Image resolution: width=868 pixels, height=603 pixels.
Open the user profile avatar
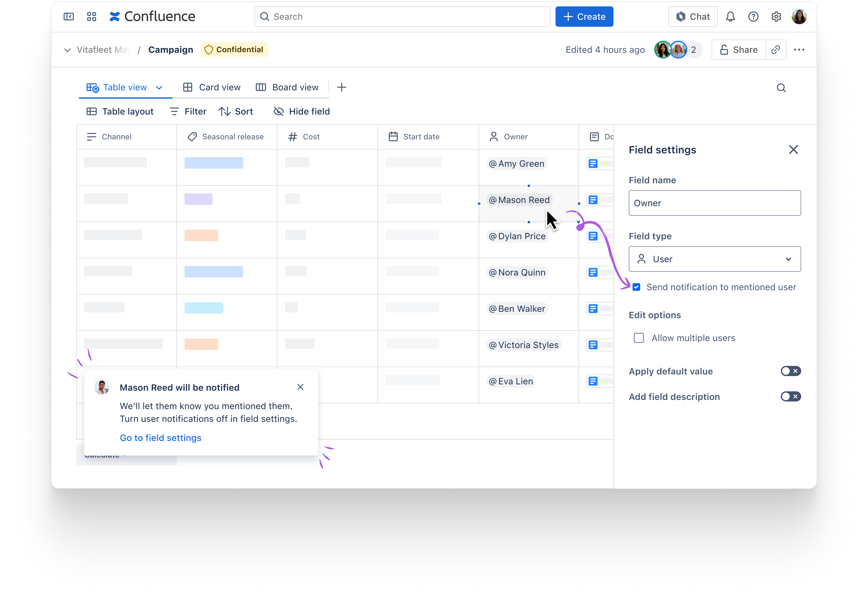799,17
